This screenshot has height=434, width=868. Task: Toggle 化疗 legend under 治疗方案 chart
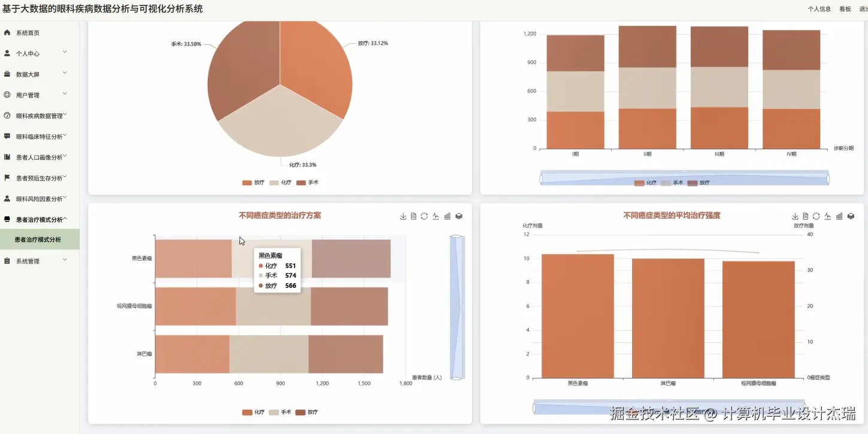[x=253, y=412]
